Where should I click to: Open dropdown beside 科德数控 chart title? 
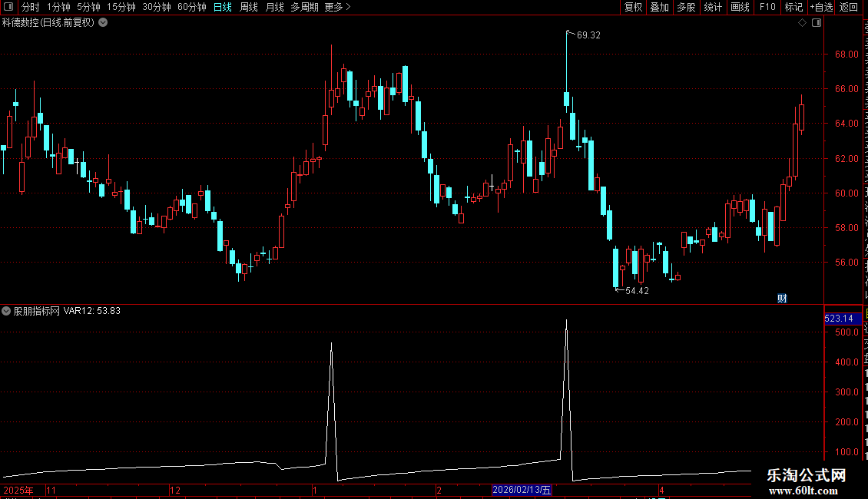[x=103, y=23]
